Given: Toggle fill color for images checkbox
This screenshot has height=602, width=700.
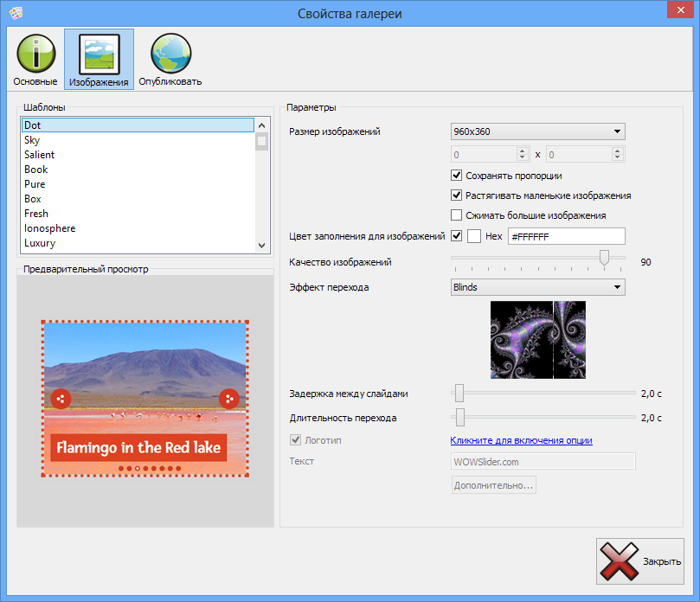Looking at the screenshot, I should click(x=456, y=235).
